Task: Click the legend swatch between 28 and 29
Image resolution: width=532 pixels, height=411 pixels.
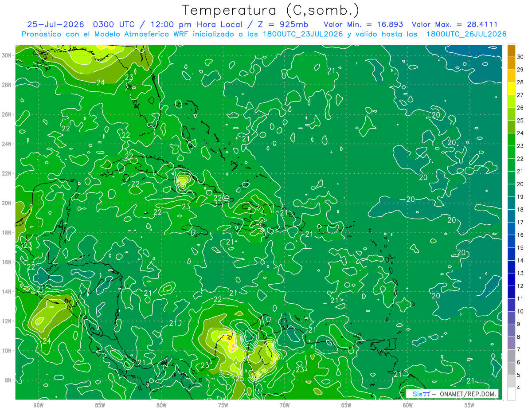Action: coord(511,76)
